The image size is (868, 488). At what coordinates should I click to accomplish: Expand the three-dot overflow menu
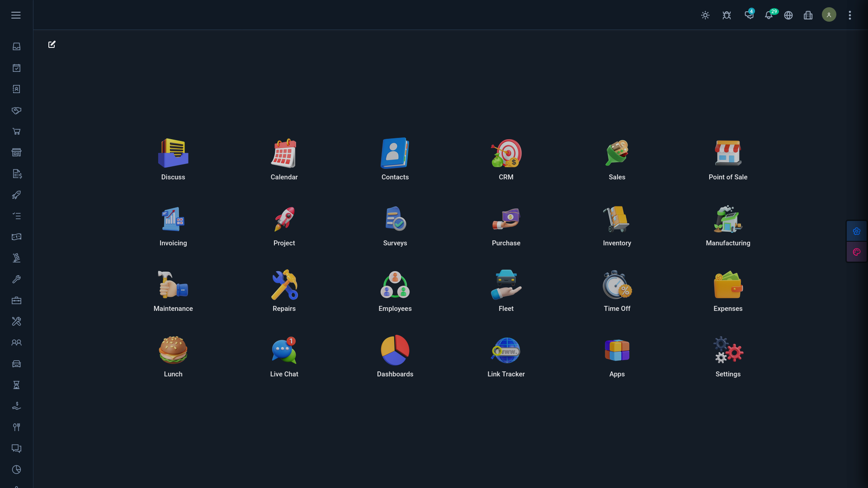pyautogui.click(x=850, y=15)
